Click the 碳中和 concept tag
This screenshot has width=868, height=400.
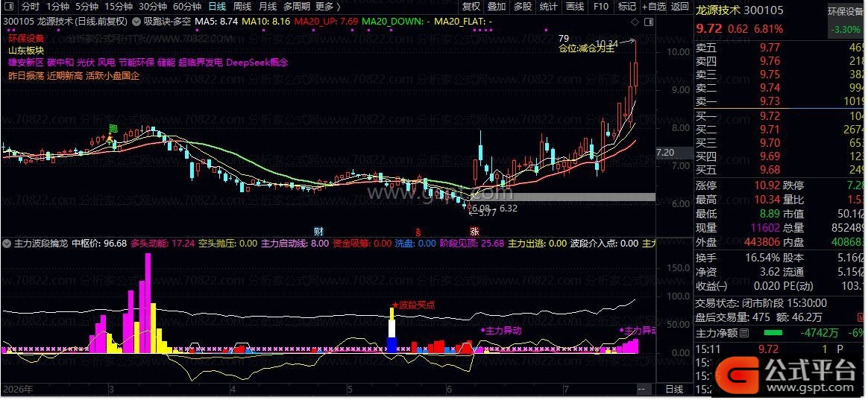[60, 63]
